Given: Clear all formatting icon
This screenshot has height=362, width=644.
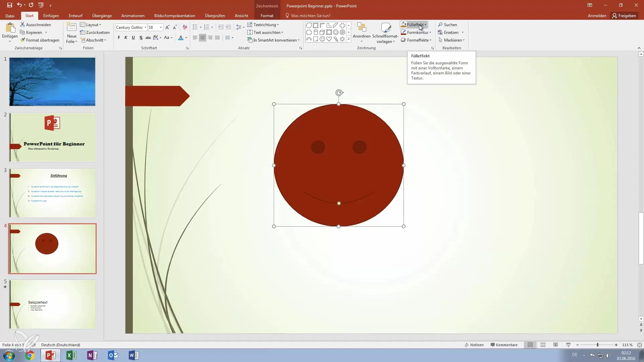Looking at the screenshot, I should pos(185,27).
